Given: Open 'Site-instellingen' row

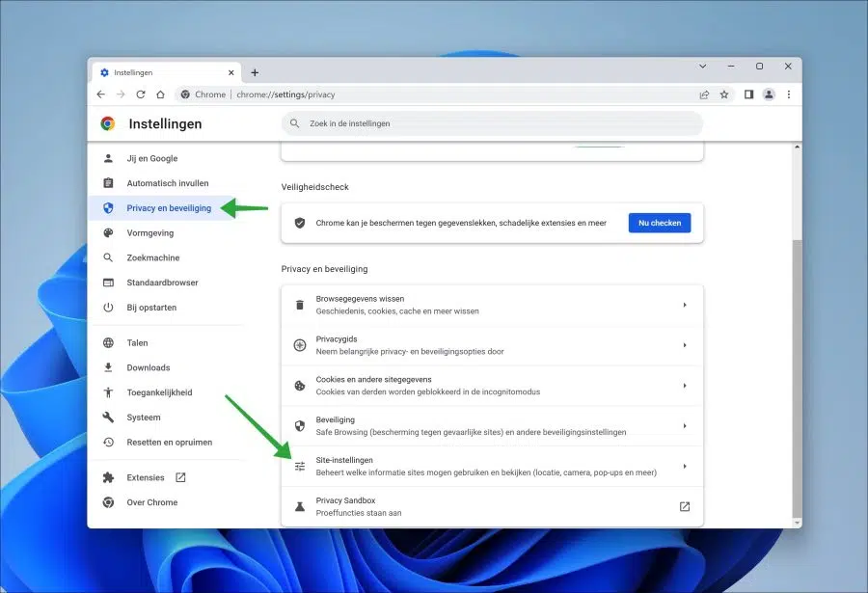Looking at the screenshot, I should coord(492,467).
